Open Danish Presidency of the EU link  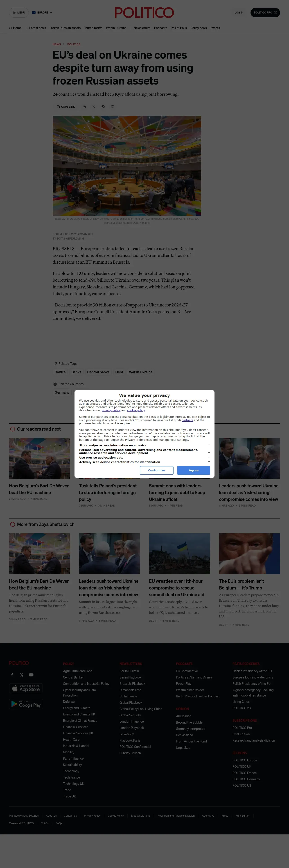[x=252, y=671]
